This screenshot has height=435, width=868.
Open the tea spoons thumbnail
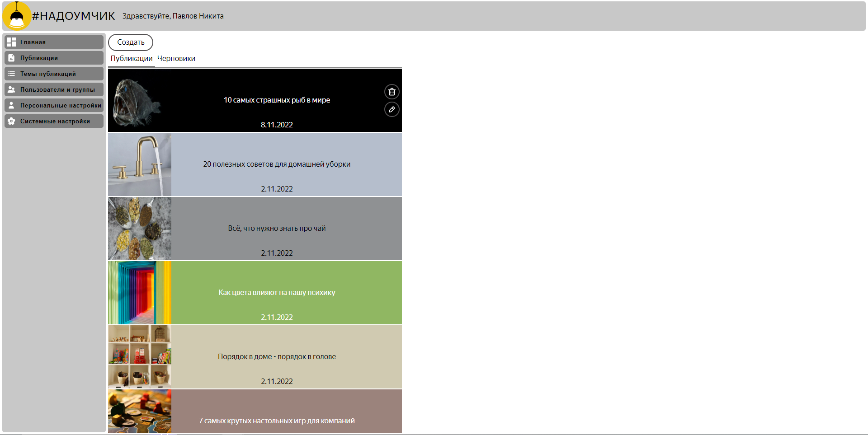coord(140,229)
